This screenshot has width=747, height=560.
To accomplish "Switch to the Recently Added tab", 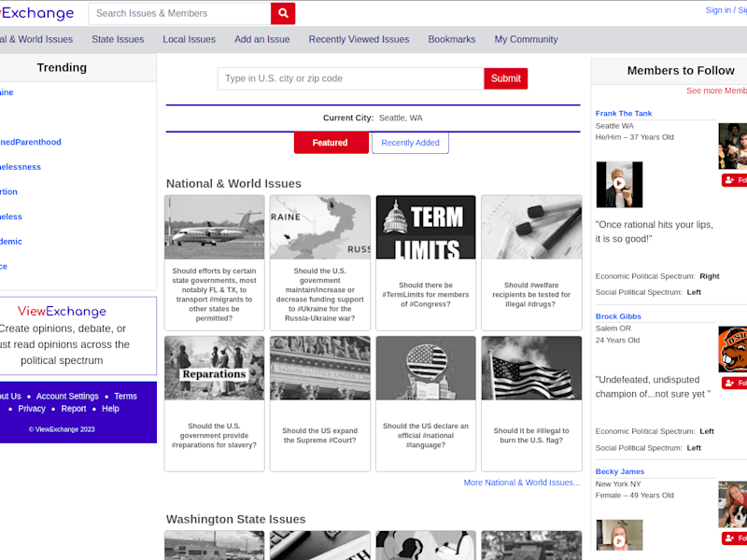I will pyautogui.click(x=410, y=143).
